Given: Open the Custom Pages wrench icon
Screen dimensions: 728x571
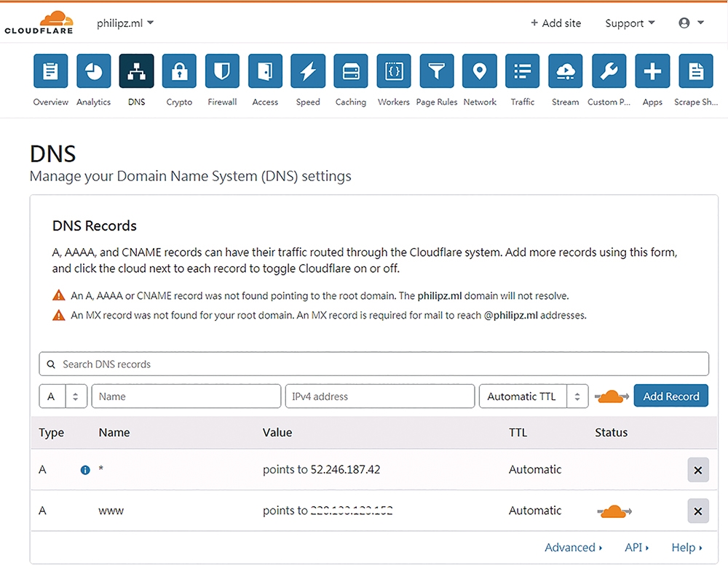Looking at the screenshot, I should click(609, 71).
